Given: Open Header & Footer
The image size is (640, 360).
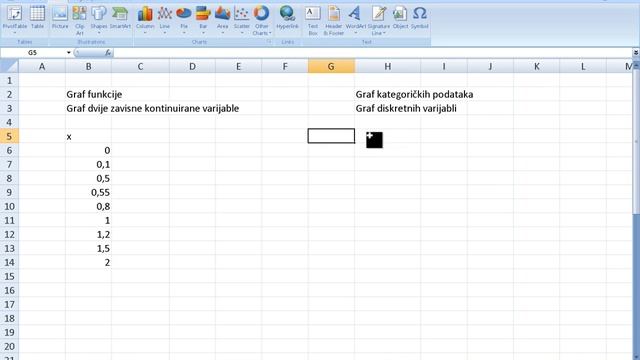Looking at the screenshot, I should click(x=333, y=20).
